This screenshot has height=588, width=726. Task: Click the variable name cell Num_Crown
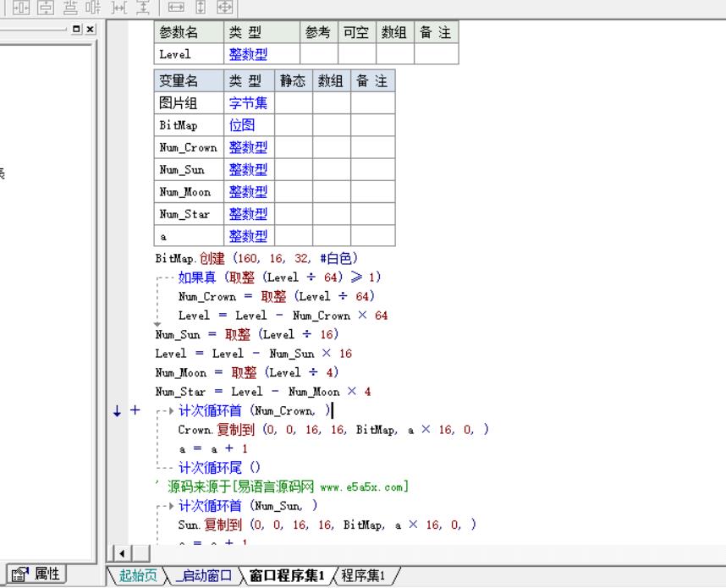pyautogui.click(x=189, y=146)
